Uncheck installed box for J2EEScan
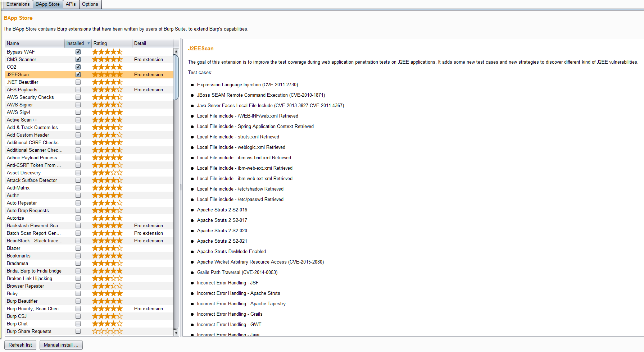Image resolution: width=644 pixels, height=352 pixels. pyautogui.click(x=78, y=74)
